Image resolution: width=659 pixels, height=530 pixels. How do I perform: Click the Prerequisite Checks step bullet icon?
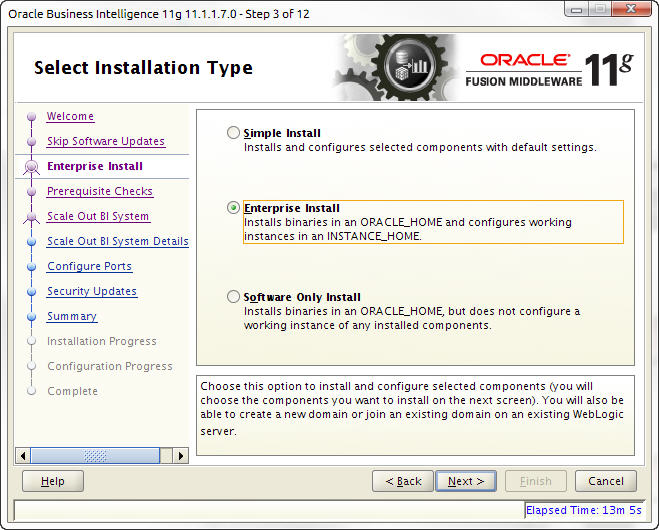(x=32, y=192)
